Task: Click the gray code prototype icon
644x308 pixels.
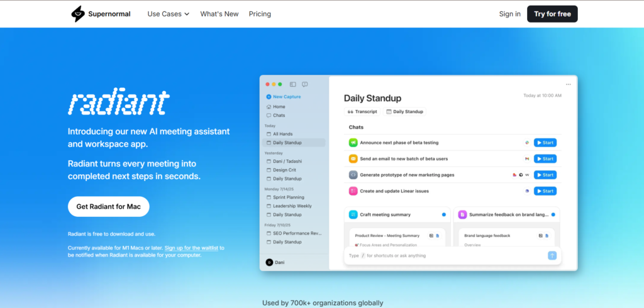Action: (353, 175)
